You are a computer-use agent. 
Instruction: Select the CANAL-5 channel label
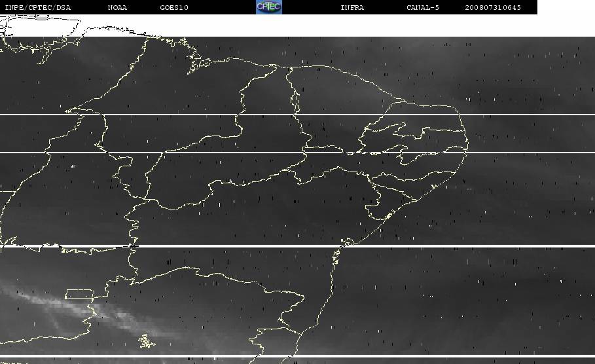423,8
